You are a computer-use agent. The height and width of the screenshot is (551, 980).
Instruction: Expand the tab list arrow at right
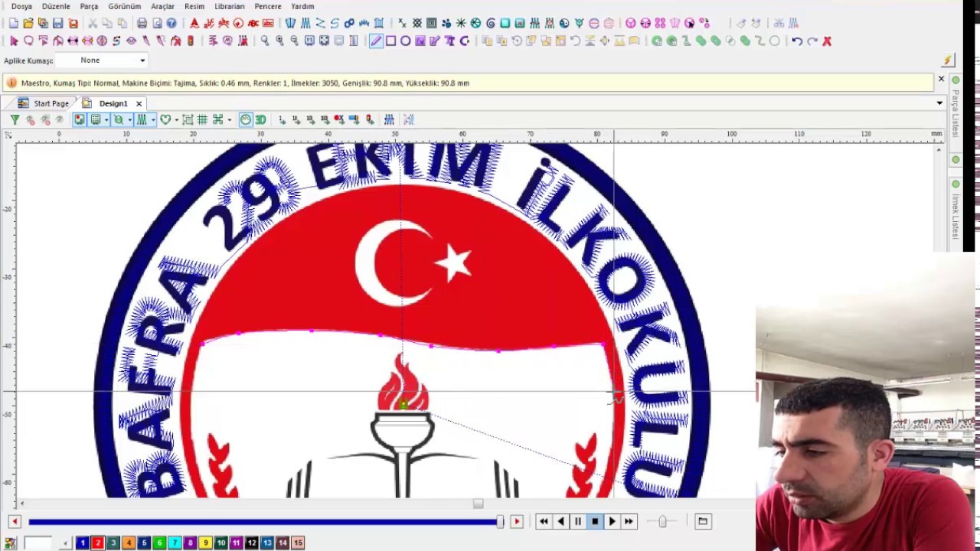939,103
